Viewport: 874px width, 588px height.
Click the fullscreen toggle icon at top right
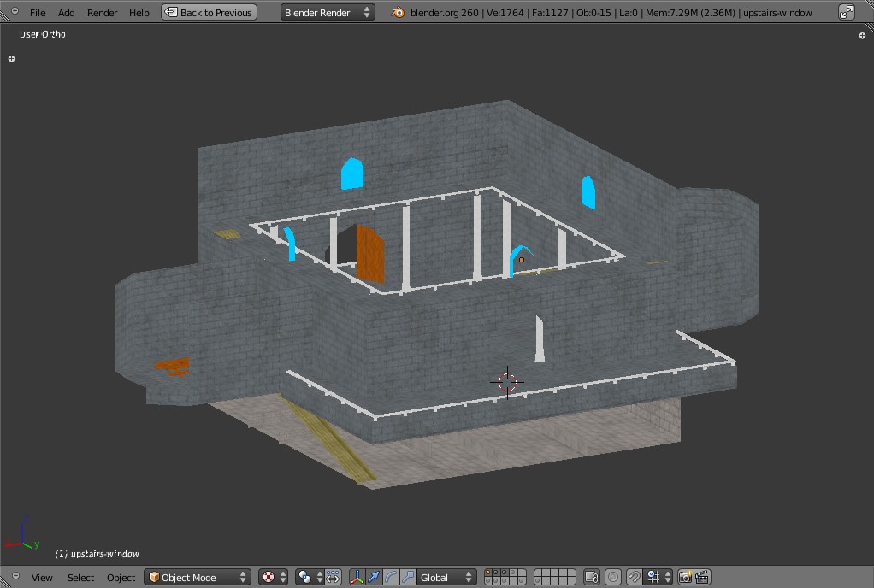(846, 13)
